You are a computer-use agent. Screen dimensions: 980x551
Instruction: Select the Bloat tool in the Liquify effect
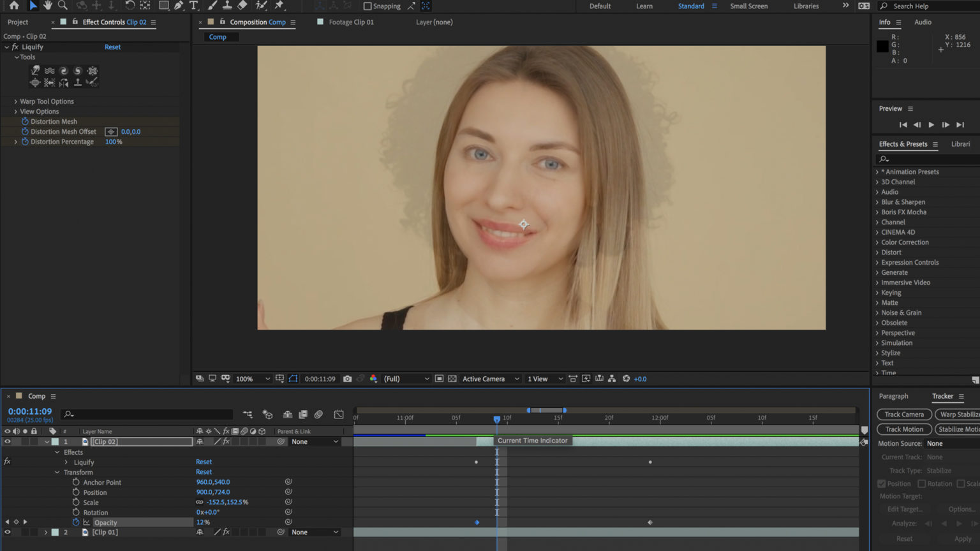[35, 82]
